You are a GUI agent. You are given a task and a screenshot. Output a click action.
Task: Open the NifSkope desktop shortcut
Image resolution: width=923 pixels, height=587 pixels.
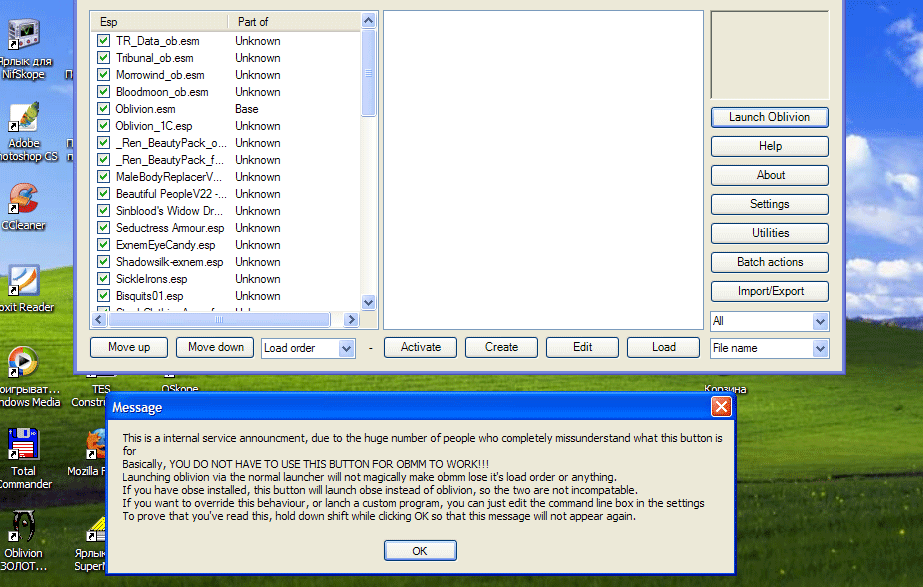24,35
